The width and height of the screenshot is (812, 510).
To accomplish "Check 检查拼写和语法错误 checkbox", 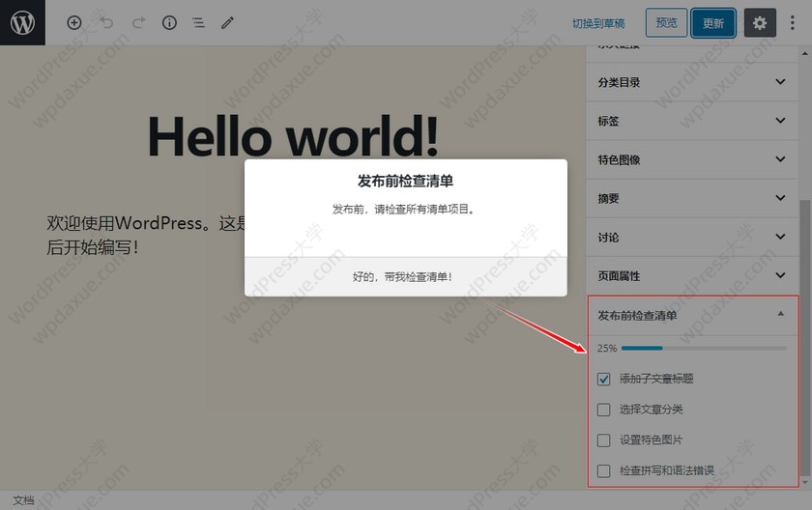I will (603, 470).
